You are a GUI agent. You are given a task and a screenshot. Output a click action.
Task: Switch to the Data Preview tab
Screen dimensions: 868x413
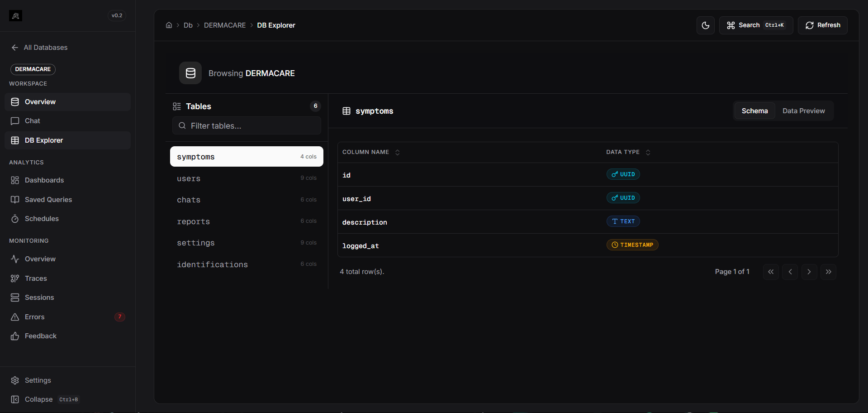click(x=804, y=111)
